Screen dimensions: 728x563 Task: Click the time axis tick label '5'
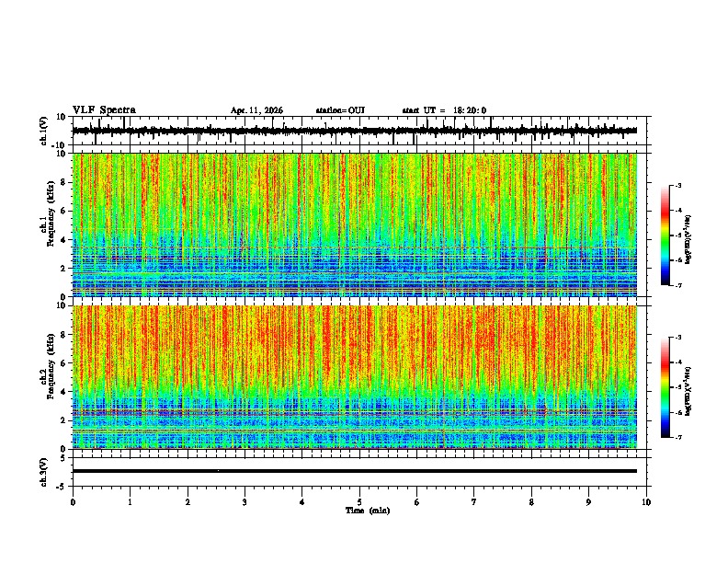pos(359,502)
